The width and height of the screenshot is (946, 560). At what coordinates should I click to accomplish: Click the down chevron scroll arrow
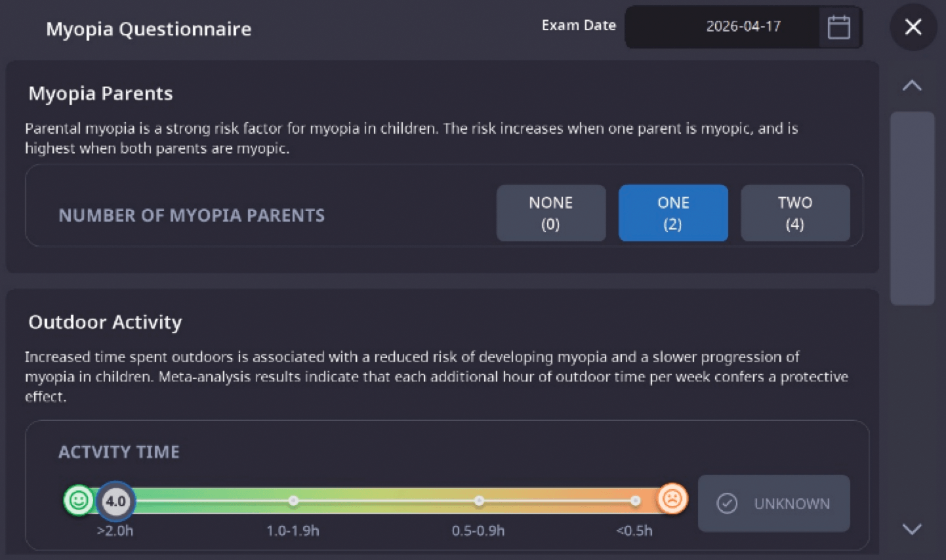click(x=912, y=529)
